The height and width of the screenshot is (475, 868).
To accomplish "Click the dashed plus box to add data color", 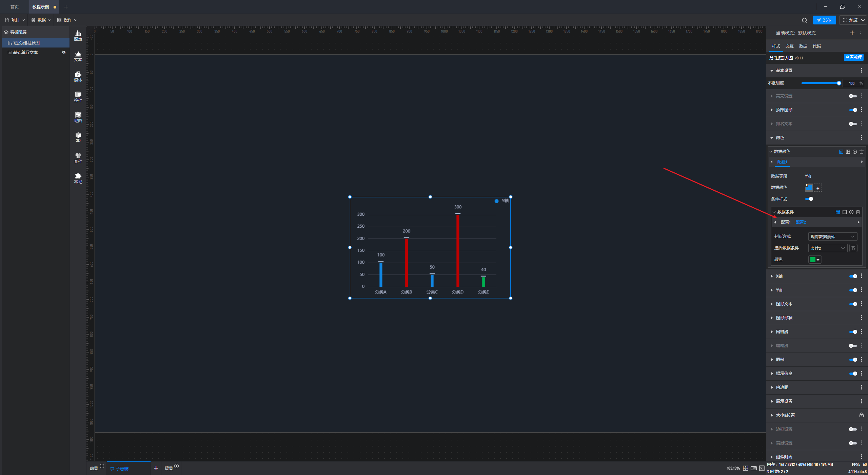I will point(818,188).
